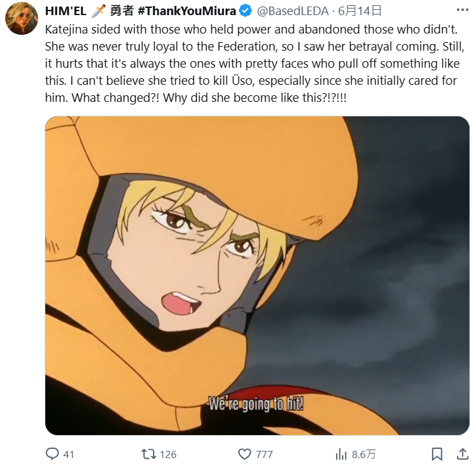Image resolution: width=476 pixels, height=464 pixels.
Task: Click the 126 reposts count
Action: [168, 455]
